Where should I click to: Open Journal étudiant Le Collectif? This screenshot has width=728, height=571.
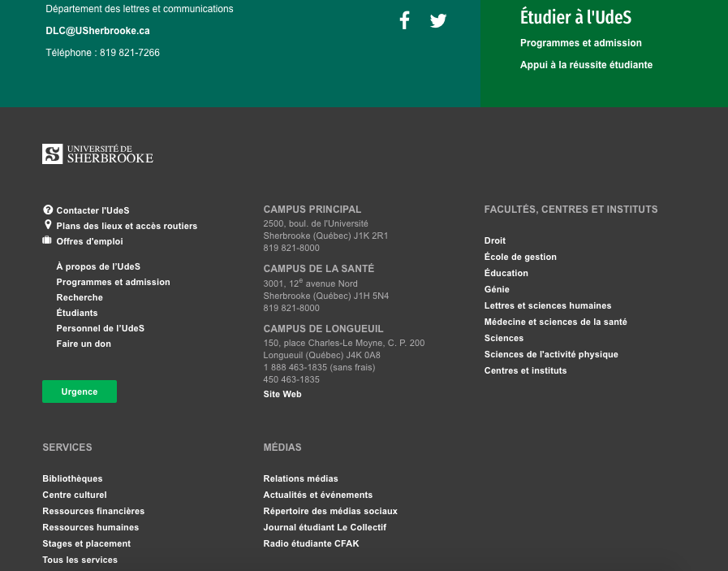(x=325, y=527)
